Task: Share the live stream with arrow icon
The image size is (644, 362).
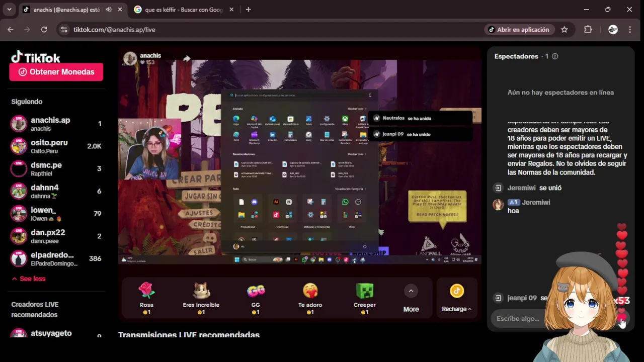Action: [x=187, y=59]
